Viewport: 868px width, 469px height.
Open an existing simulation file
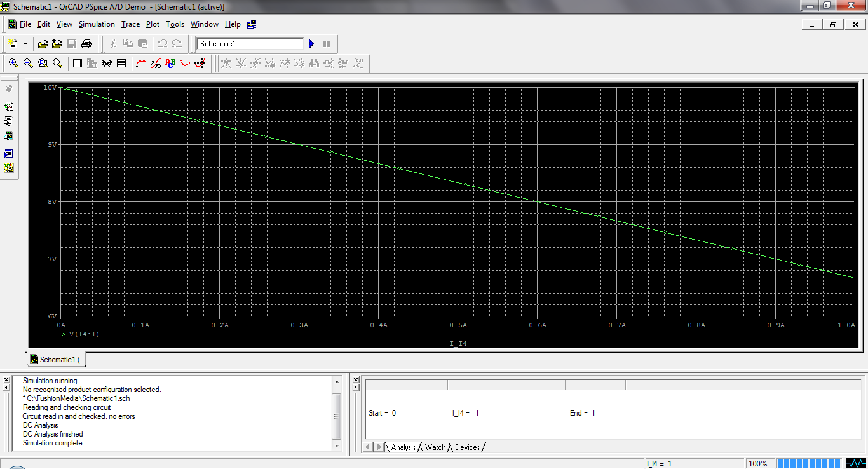[43, 43]
